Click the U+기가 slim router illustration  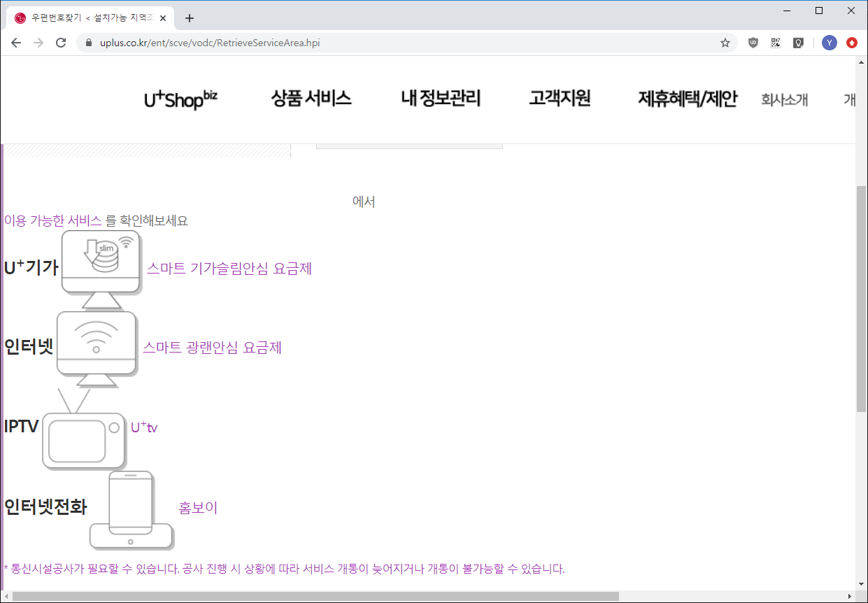[101, 269]
